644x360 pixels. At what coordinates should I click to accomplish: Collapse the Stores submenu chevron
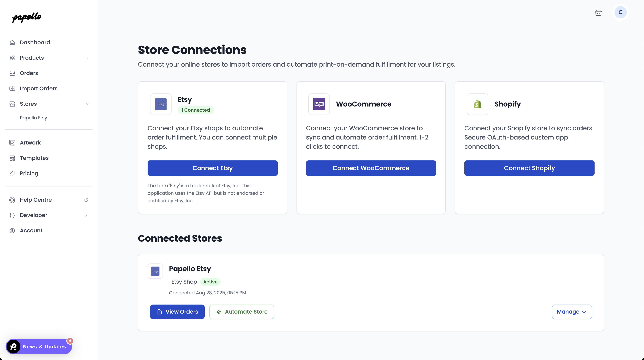88,104
